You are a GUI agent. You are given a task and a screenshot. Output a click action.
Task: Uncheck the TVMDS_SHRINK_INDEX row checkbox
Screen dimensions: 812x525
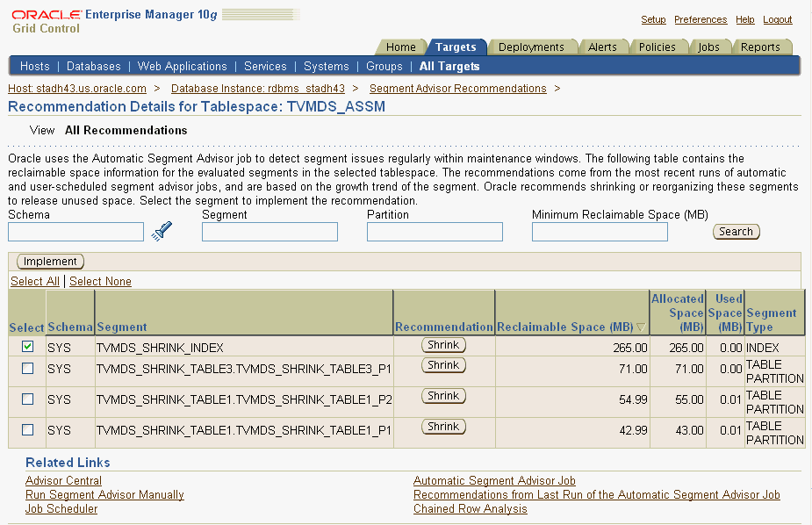pos(28,347)
